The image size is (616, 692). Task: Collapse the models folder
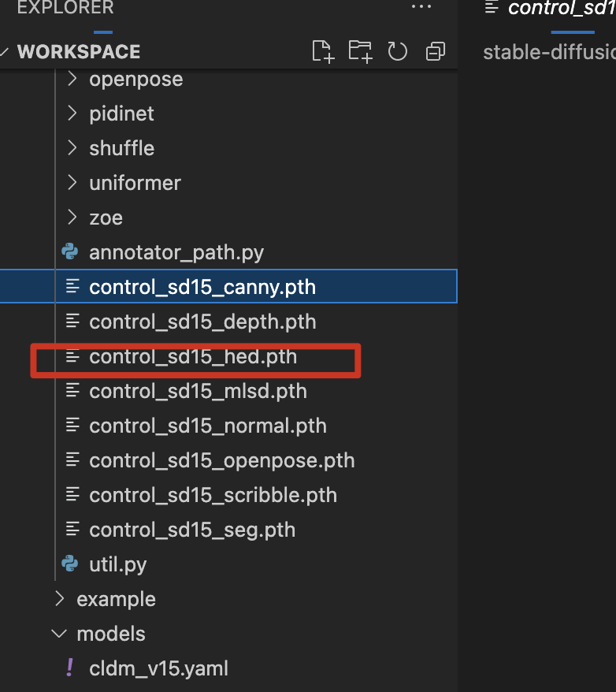click(59, 634)
